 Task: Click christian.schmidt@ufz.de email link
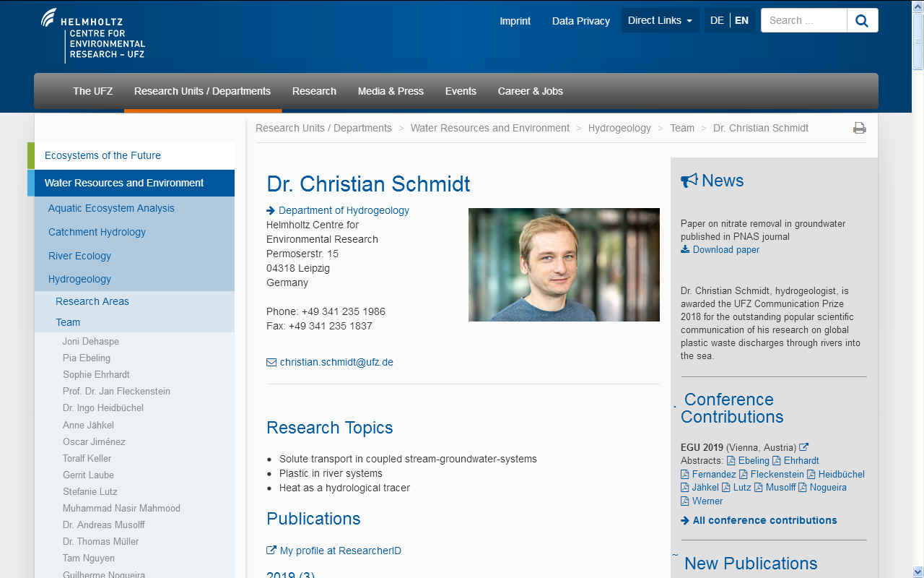point(336,362)
